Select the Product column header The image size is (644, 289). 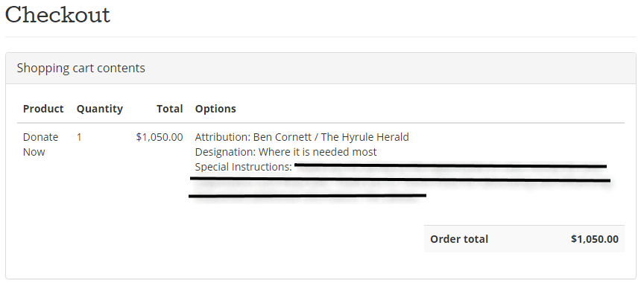tap(43, 109)
